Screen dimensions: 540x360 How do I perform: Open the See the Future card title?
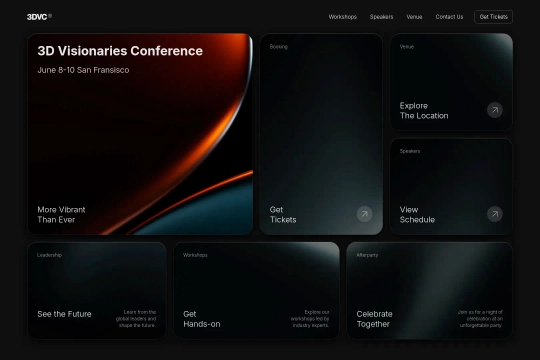[x=64, y=314]
